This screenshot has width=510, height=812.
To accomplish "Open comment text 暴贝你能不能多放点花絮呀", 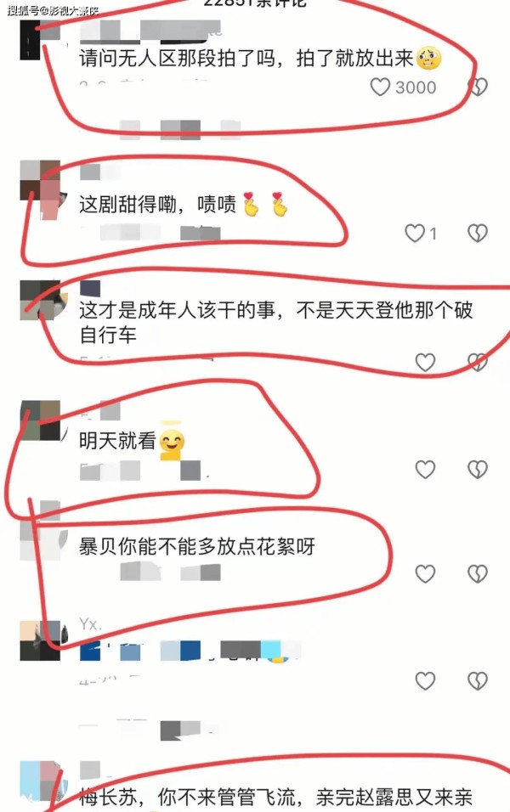I will click(197, 546).
